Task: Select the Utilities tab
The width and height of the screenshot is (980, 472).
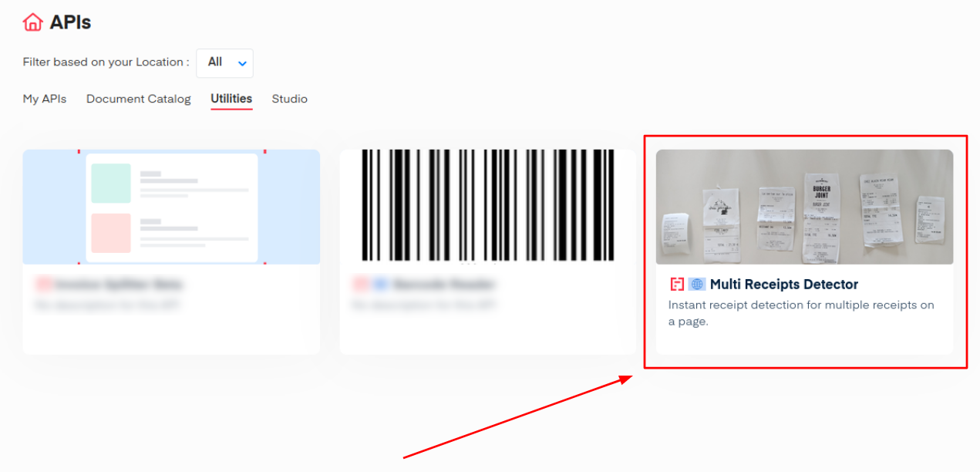Action: click(231, 99)
